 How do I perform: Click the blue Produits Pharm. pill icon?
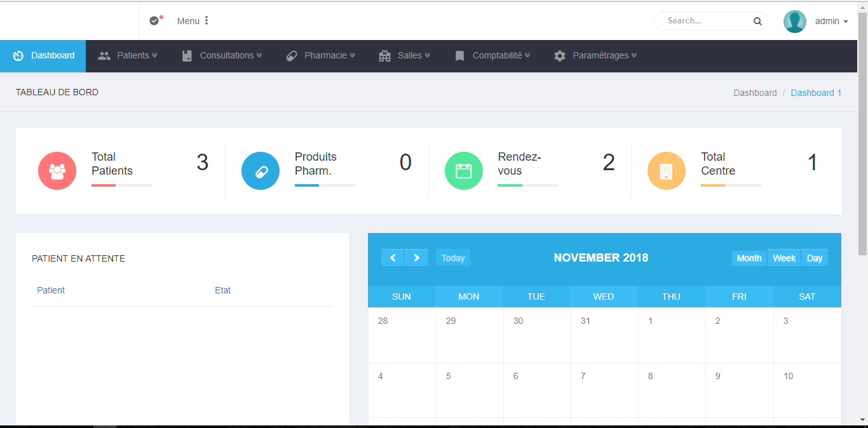coord(261,171)
